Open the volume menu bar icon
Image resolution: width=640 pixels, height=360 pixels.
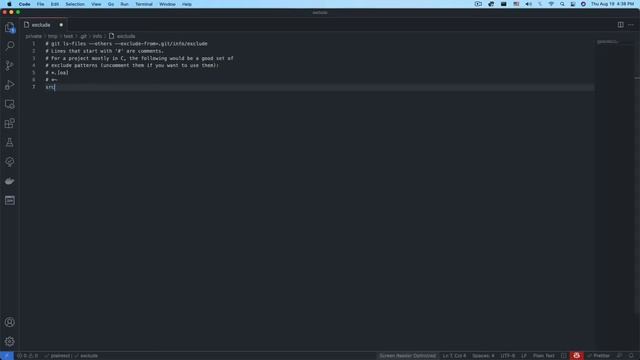tap(528, 4)
